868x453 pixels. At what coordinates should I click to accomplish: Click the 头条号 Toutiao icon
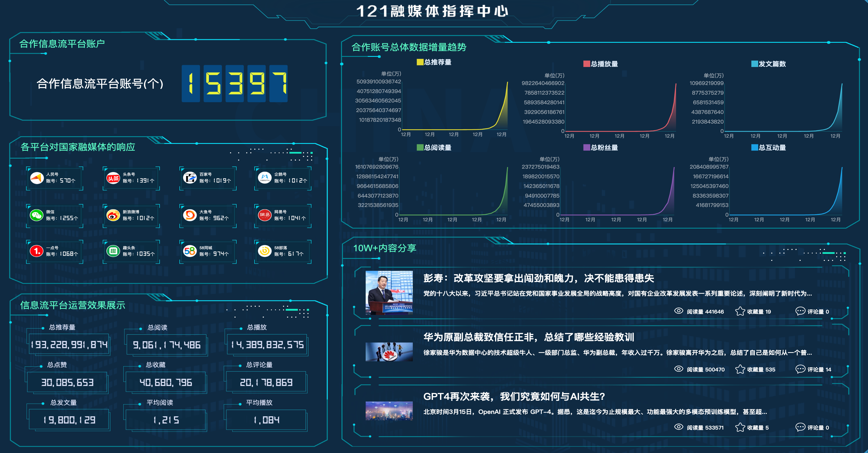click(113, 179)
